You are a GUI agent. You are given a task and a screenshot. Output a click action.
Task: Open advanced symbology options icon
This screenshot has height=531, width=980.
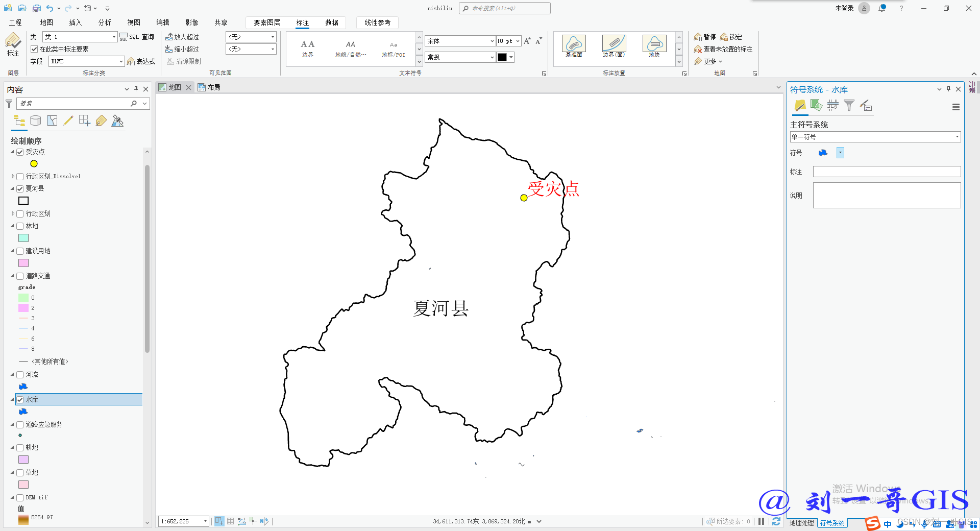[x=866, y=106]
